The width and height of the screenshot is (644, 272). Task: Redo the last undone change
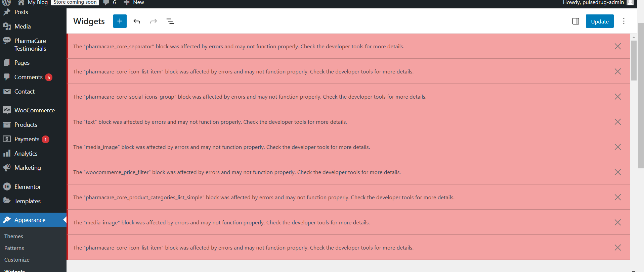coord(154,21)
